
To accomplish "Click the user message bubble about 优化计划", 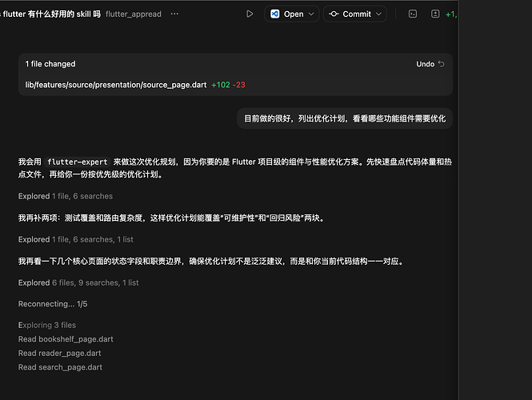I will pos(345,118).
